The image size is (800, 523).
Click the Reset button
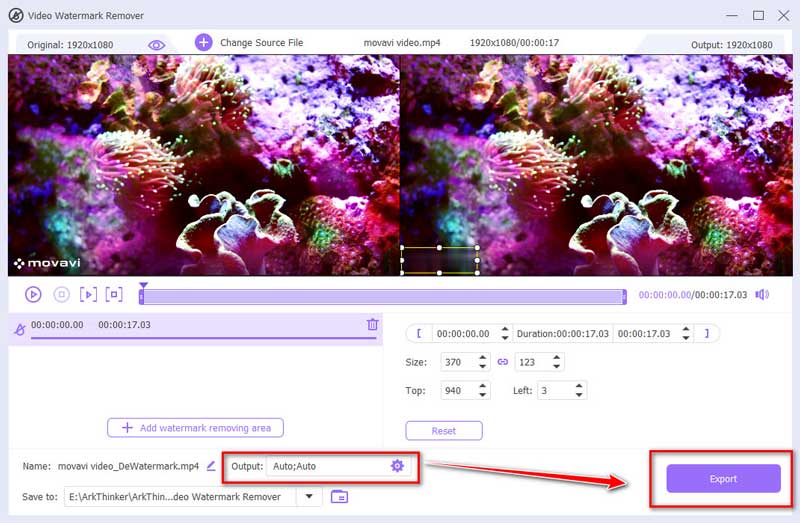click(x=444, y=431)
